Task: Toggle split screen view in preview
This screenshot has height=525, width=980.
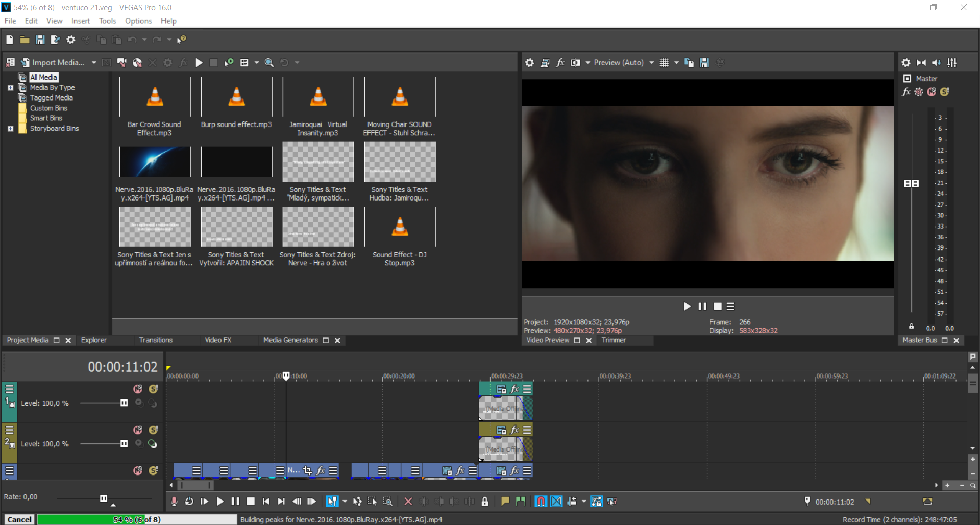Action: (575, 63)
